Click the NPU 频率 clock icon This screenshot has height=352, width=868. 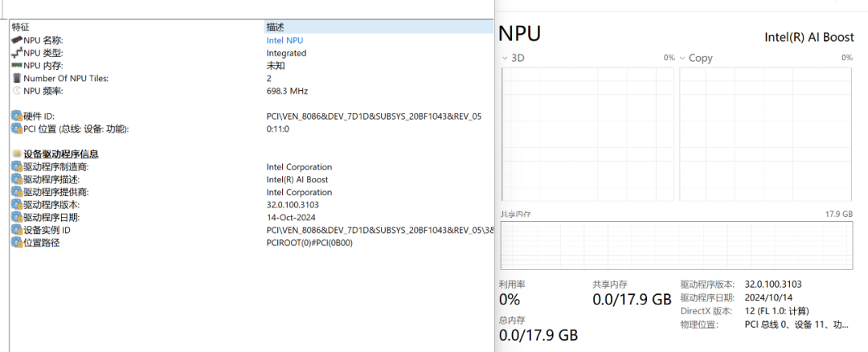pos(17,91)
